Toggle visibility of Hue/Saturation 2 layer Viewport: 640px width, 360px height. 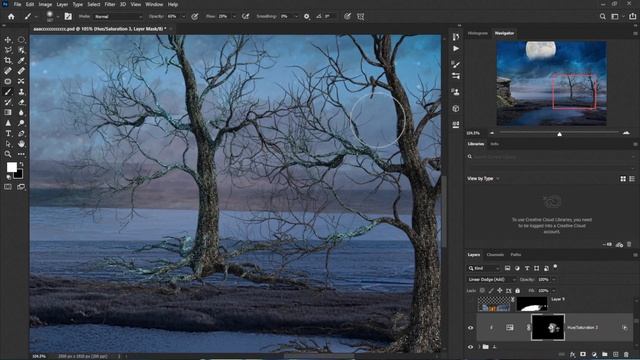(x=470, y=327)
